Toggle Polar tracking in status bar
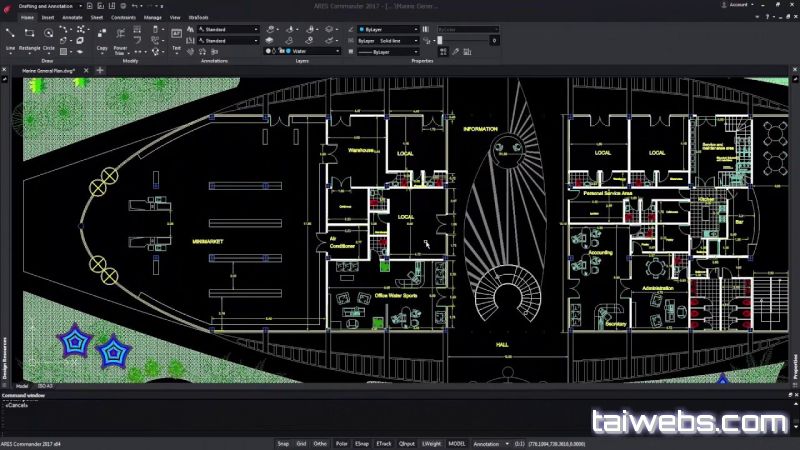 (x=341, y=442)
